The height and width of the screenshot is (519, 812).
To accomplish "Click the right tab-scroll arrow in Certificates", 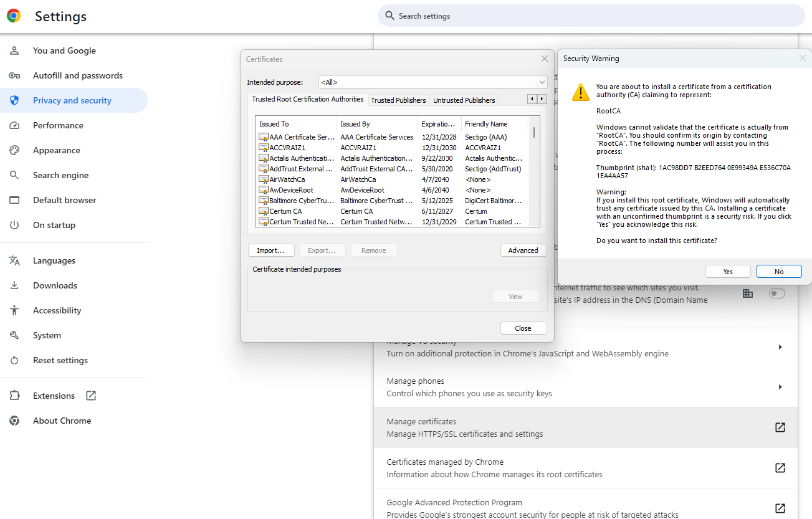I will tap(542, 99).
